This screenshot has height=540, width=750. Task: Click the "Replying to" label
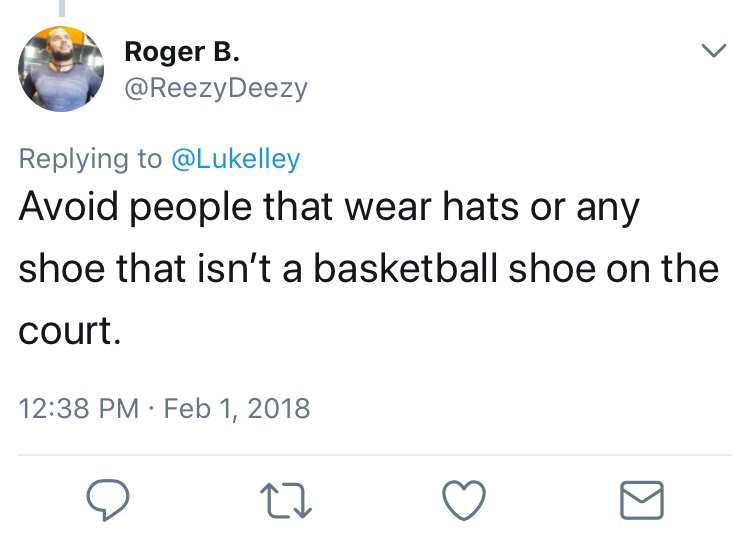click(90, 158)
